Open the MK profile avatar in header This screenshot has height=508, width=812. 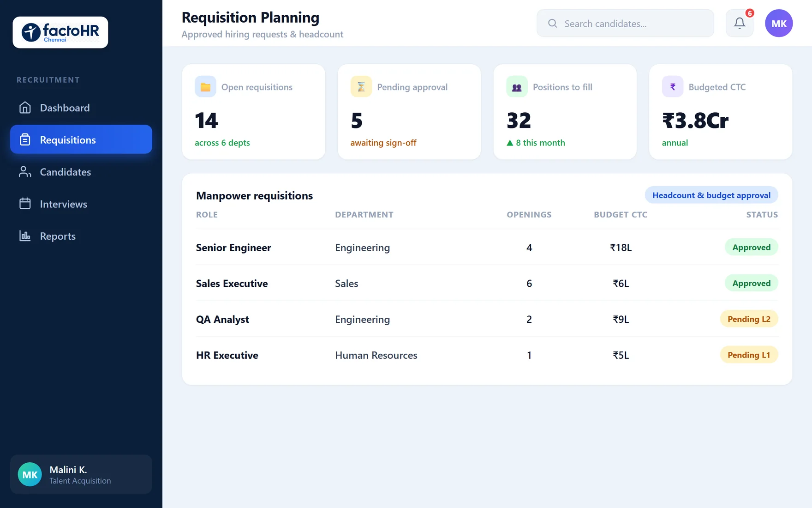pyautogui.click(x=779, y=23)
